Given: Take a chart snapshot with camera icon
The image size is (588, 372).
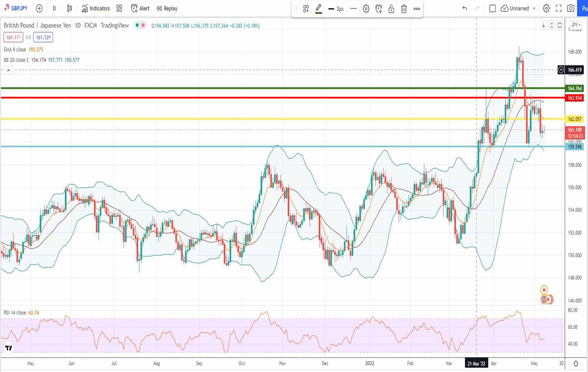Looking at the screenshot, I should point(571,8).
